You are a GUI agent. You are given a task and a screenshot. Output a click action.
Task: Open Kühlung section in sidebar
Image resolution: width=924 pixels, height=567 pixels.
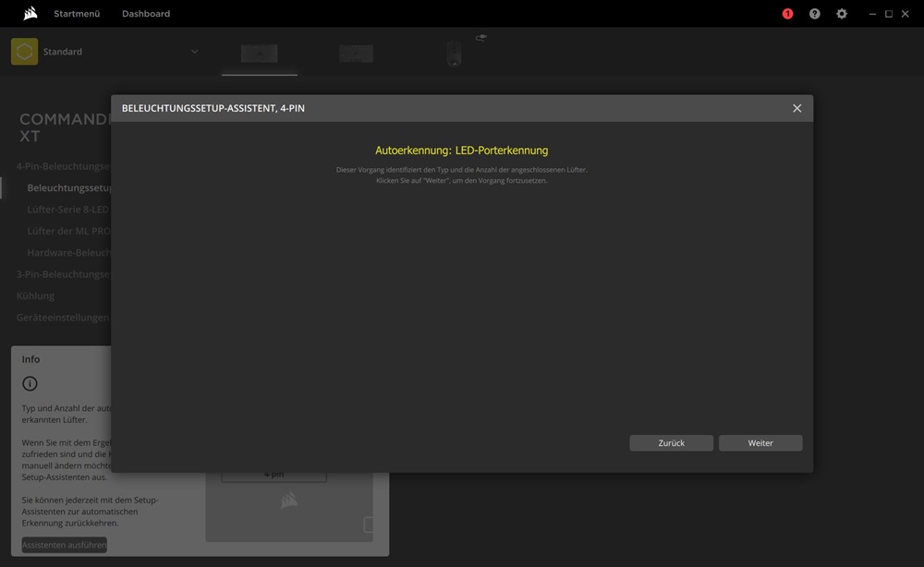point(35,296)
